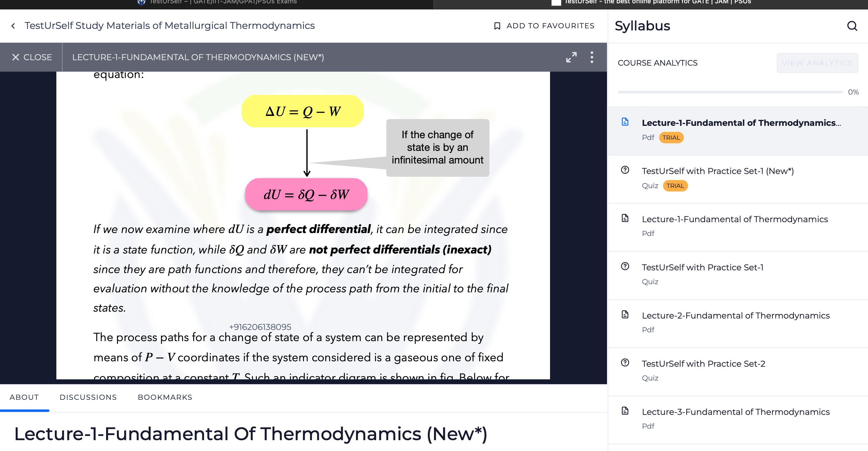Go back using the left chevron arrow

(13, 26)
